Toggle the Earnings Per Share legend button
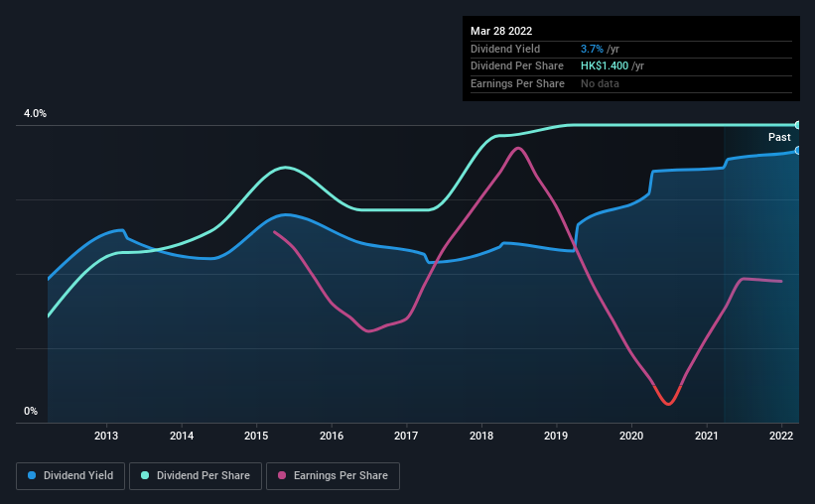 [x=333, y=476]
